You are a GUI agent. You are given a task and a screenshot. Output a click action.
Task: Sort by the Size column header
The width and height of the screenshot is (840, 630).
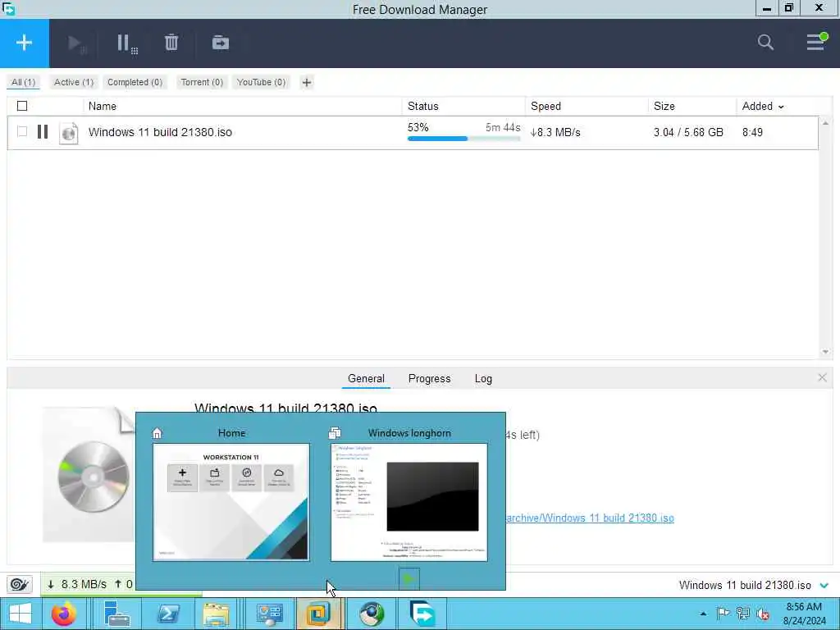tap(664, 106)
